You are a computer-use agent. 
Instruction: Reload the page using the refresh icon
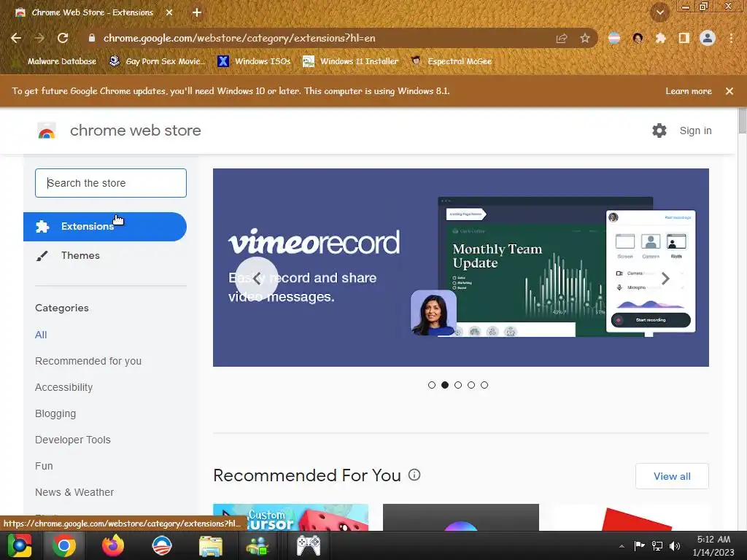63,38
